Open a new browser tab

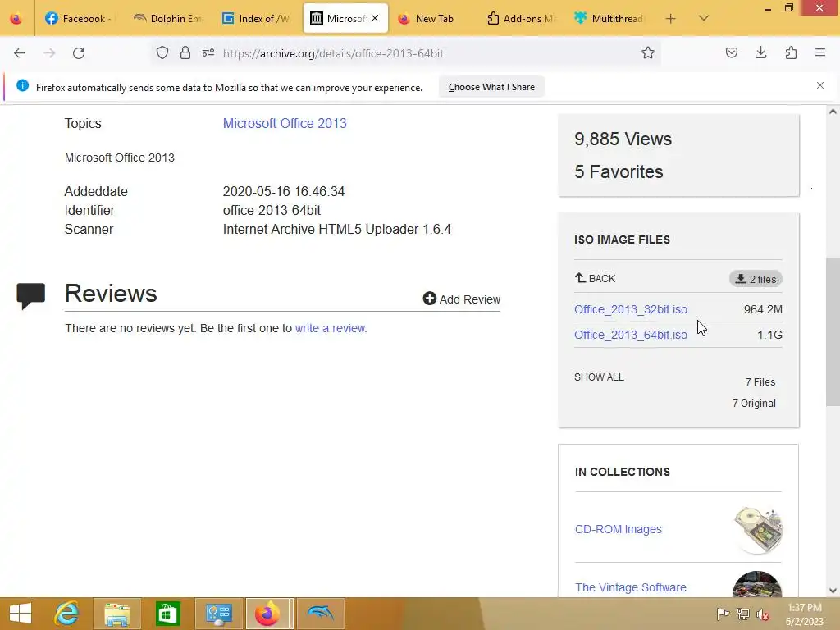pos(670,19)
